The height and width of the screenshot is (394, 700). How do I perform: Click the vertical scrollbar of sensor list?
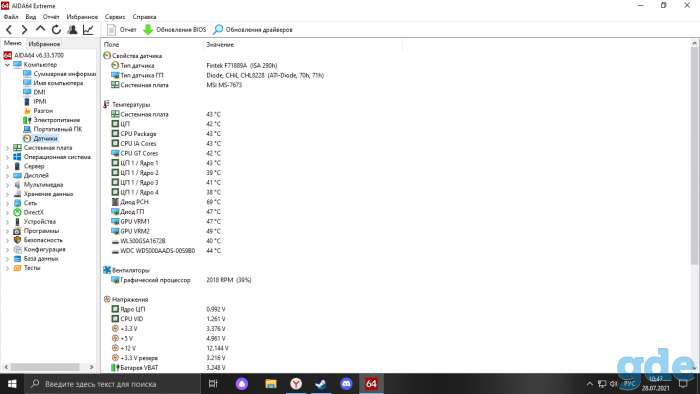click(694, 156)
